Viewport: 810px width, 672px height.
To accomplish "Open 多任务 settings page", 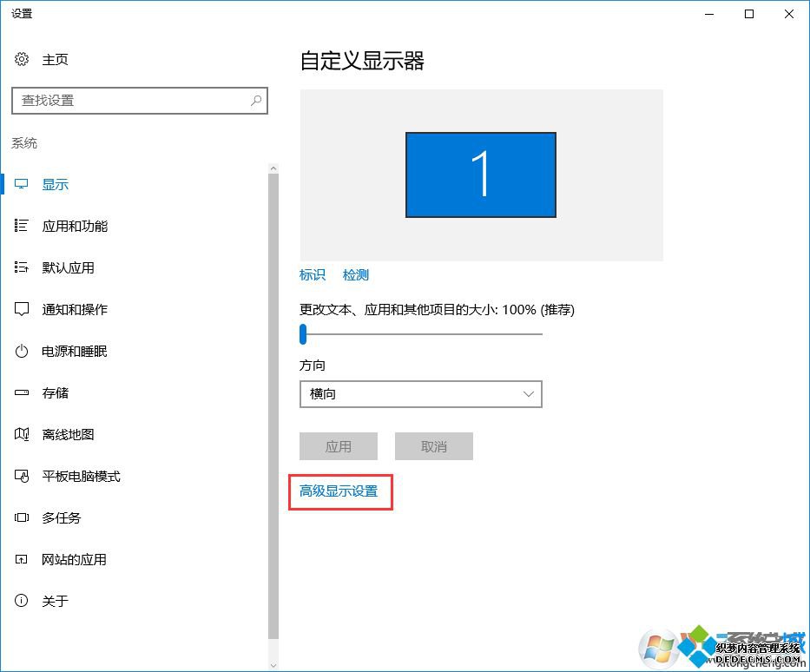I will coord(62,517).
